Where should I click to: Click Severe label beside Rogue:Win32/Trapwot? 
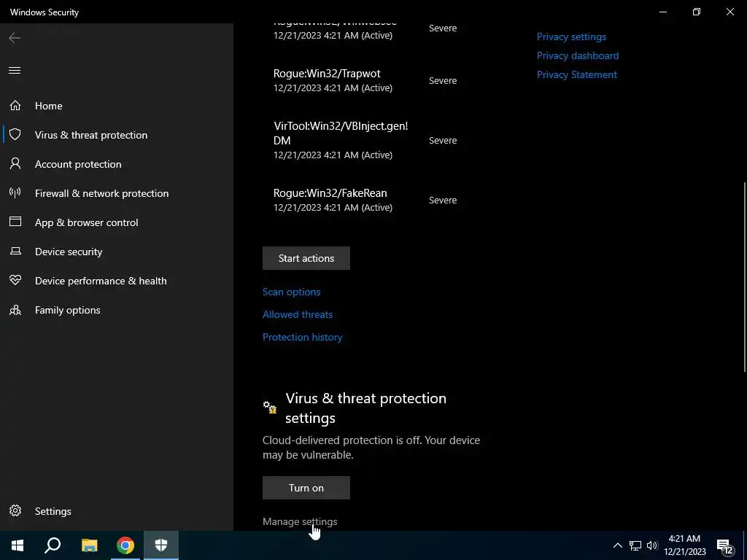443,80
